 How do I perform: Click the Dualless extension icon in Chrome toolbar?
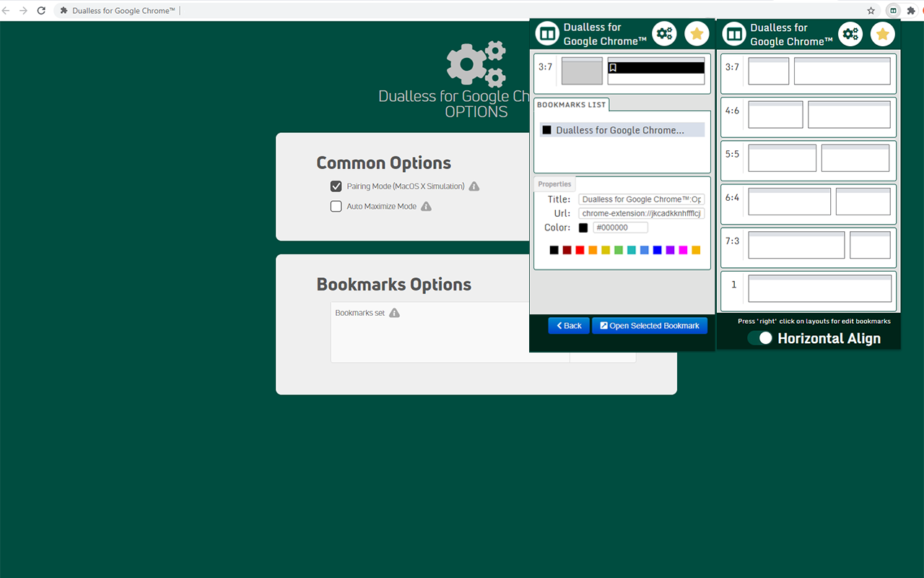click(x=893, y=11)
